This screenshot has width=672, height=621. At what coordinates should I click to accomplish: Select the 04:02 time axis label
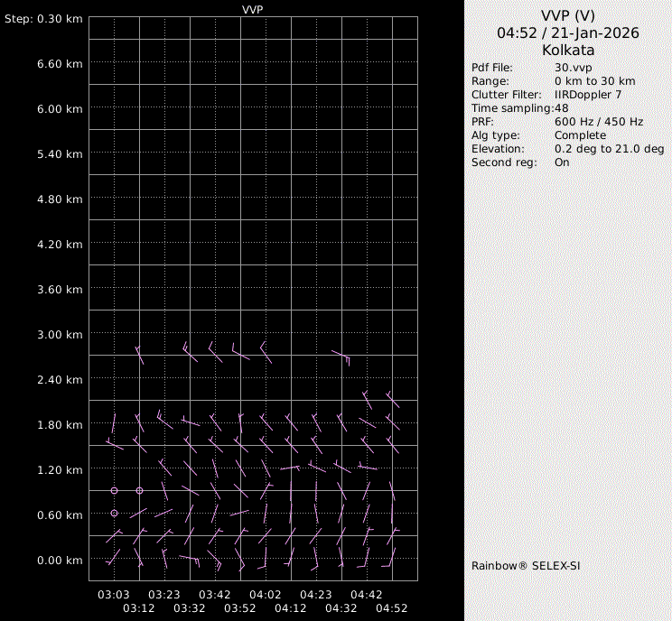tap(266, 595)
